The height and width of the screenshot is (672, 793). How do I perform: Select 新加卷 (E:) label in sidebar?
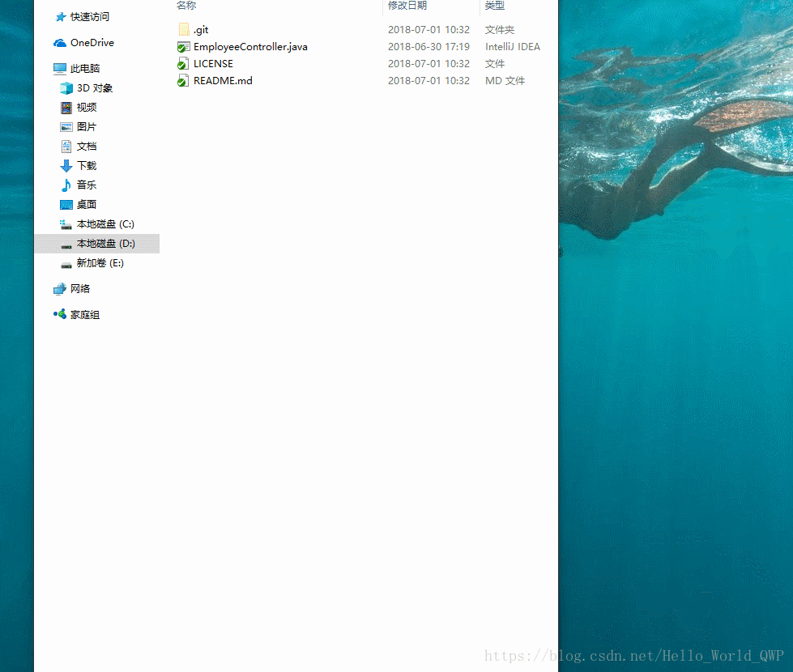coord(100,263)
